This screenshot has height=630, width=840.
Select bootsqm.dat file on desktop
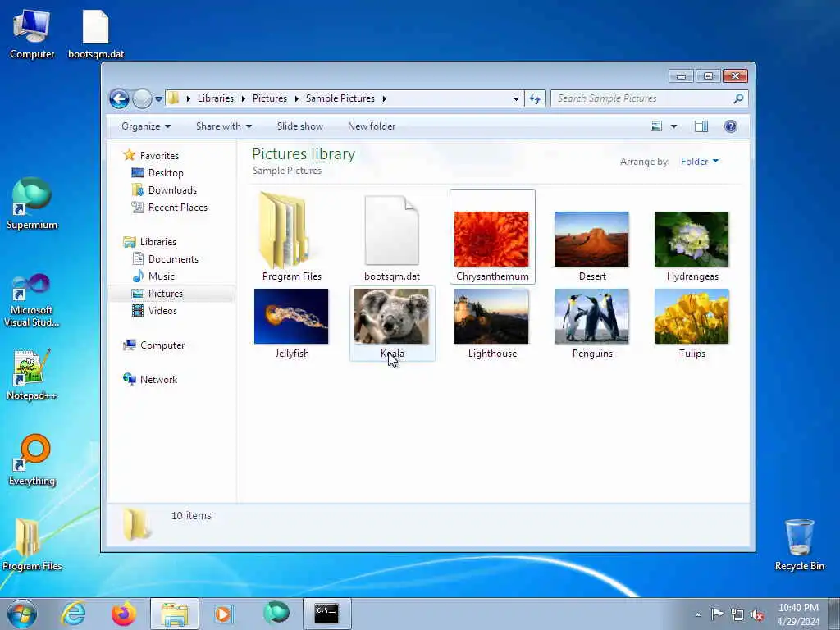click(96, 34)
